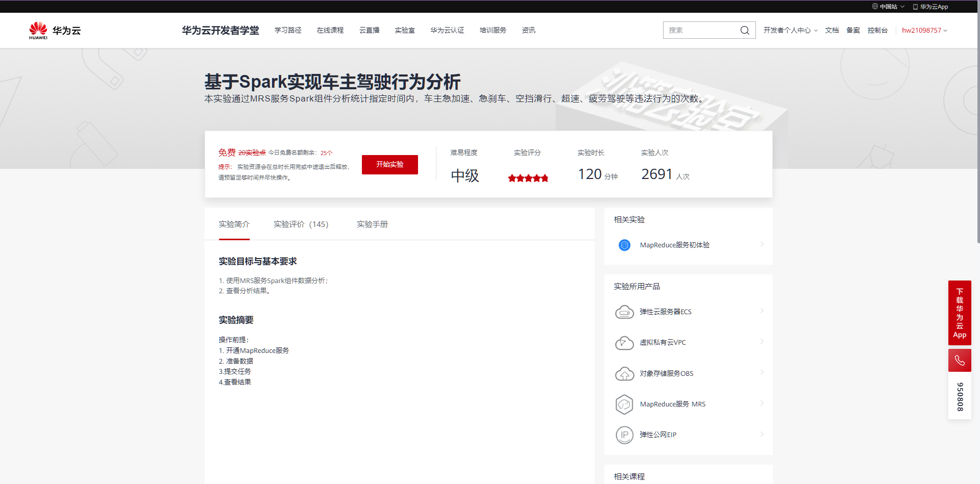Click the 120 分钟 duration value
The image size is (980, 484).
point(598,174)
